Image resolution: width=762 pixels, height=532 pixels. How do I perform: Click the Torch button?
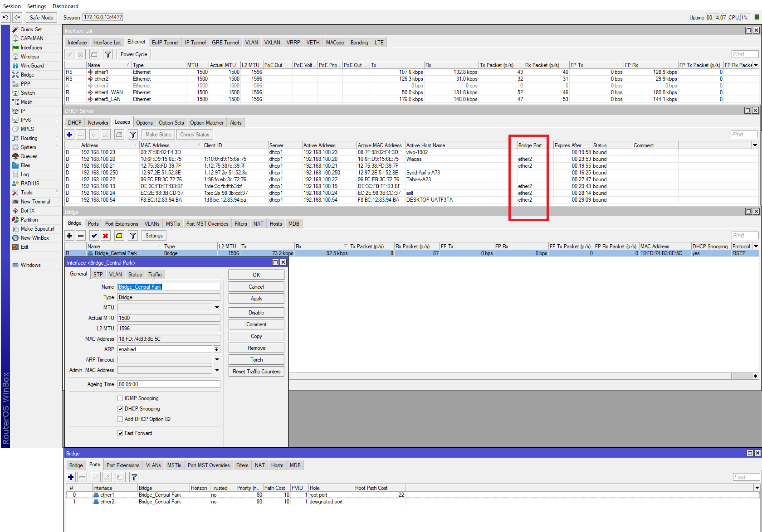click(256, 360)
